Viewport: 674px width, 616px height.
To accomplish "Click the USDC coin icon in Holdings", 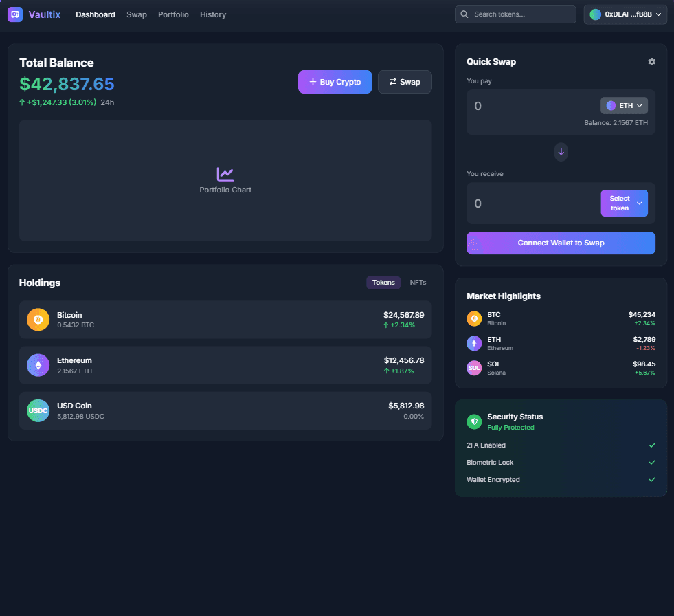I will point(38,411).
